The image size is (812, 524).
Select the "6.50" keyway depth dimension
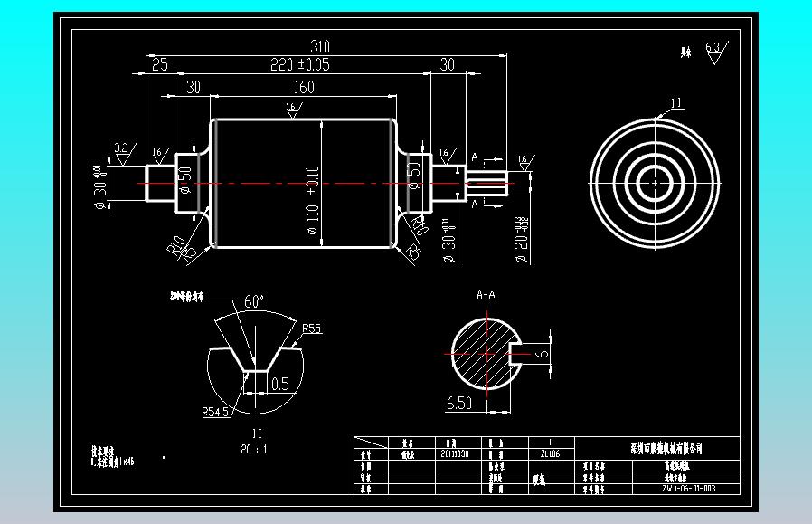(x=458, y=404)
